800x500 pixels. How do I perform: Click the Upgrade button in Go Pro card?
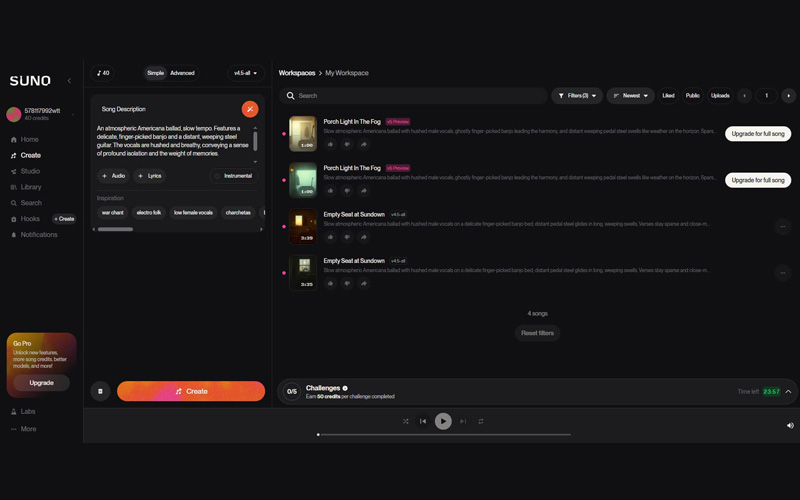point(41,383)
